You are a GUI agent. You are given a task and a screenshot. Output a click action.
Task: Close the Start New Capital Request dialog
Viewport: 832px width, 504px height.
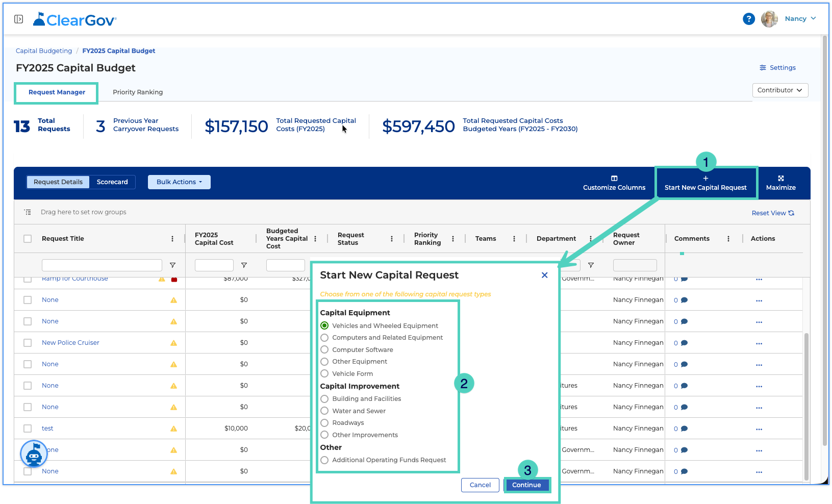545,275
